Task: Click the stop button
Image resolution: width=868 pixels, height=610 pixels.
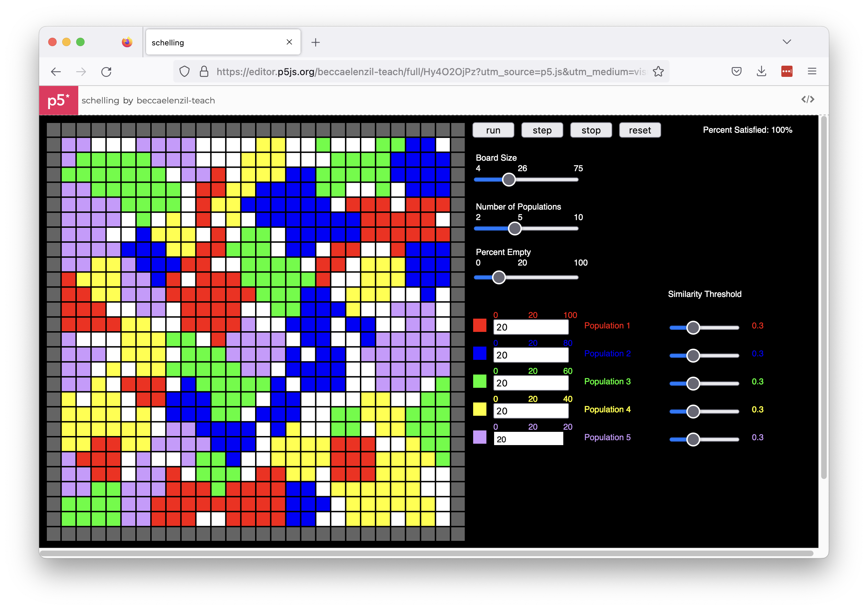Action: 591,130
